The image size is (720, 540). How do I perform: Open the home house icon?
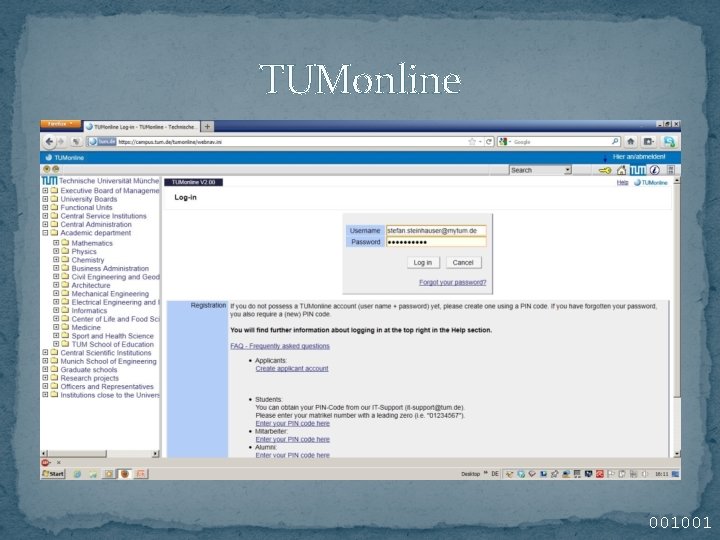[x=621, y=170]
